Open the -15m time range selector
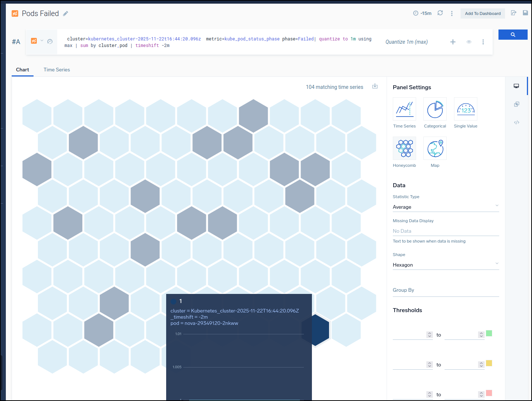 (x=422, y=13)
